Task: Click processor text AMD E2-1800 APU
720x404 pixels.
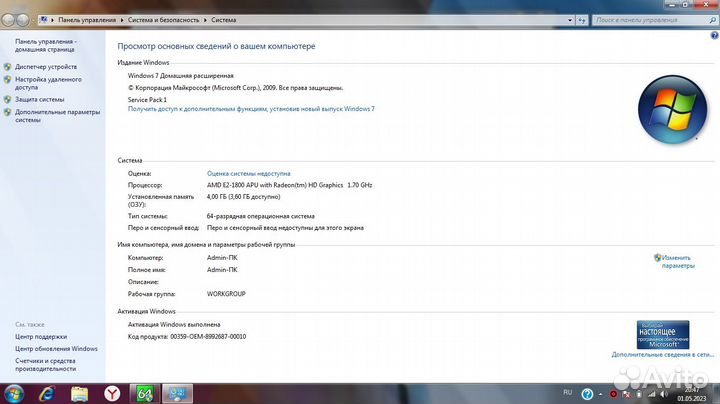Action: 289,185
